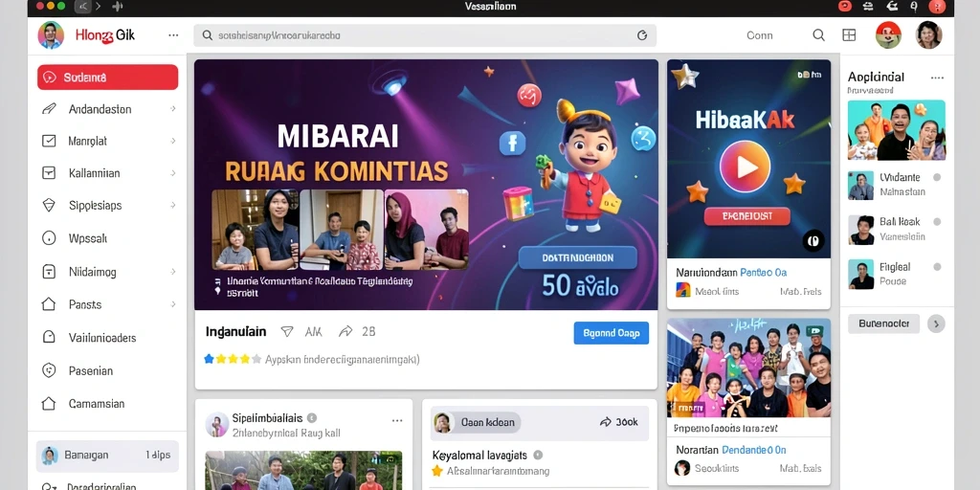Screen dimensions: 980x490
Task: Expand the Sipplsiaps sidebar chevron
Action: click(172, 205)
